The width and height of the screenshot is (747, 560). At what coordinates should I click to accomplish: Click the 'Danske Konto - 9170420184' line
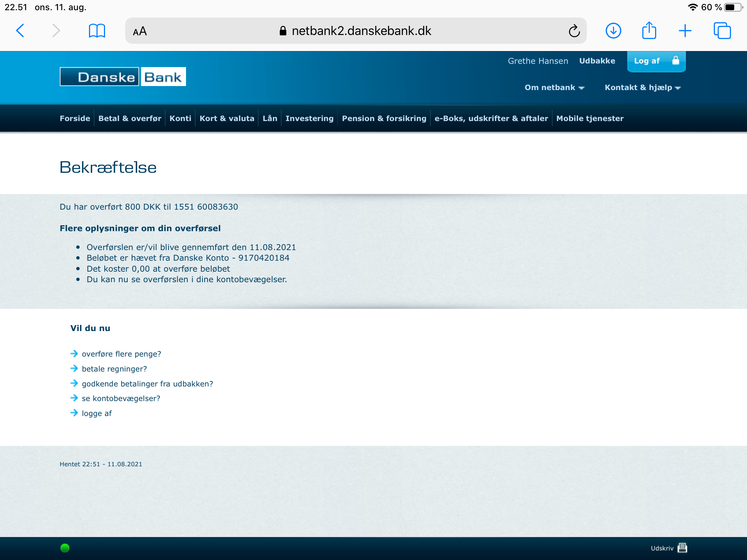click(188, 258)
